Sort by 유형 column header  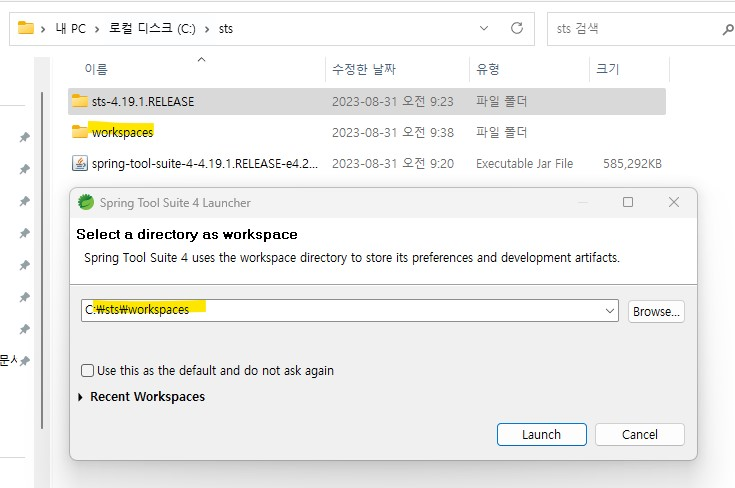[488, 69]
